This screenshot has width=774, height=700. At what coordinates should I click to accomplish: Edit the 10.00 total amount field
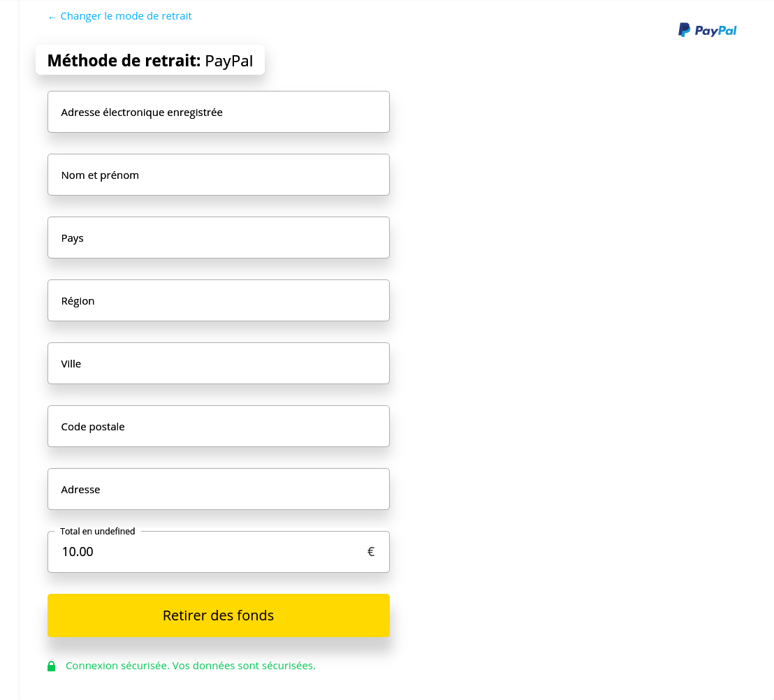click(219, 552)
